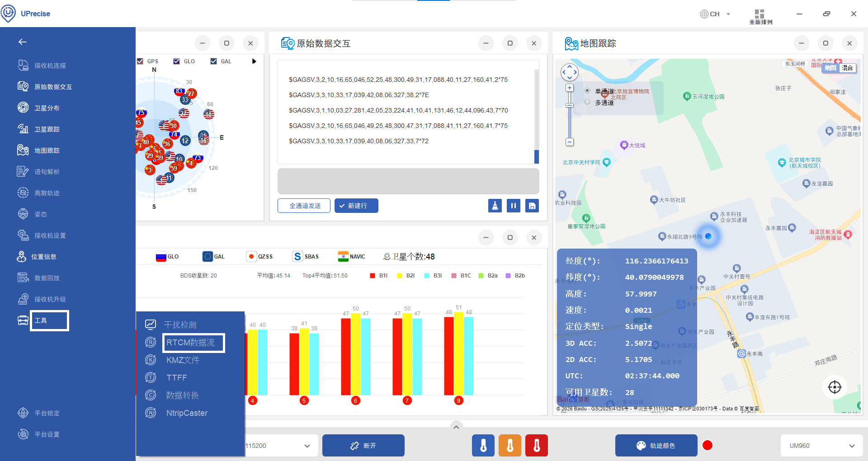Click the red track color swatch
Viewport: 868px width, 461px height.
[708, 446]
